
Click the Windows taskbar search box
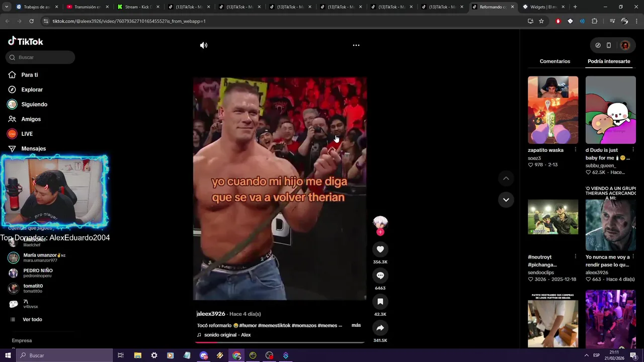coord(64,355)
